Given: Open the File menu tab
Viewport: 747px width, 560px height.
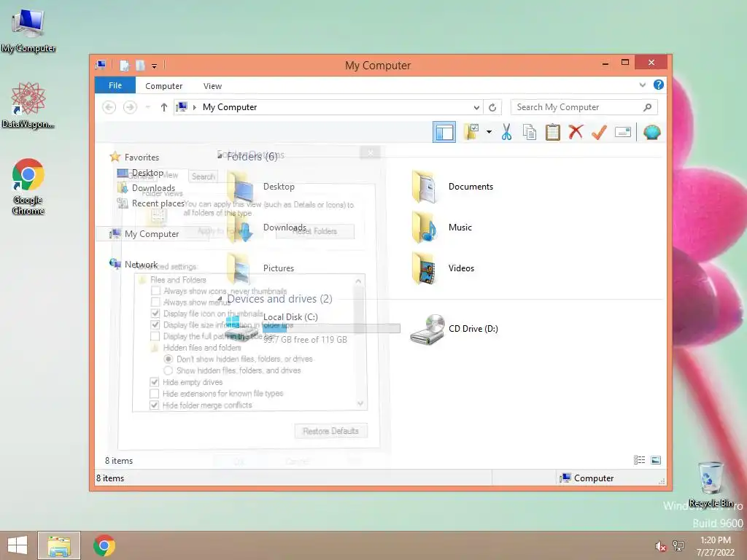Looking at the screenshot, I should [115, 85].
